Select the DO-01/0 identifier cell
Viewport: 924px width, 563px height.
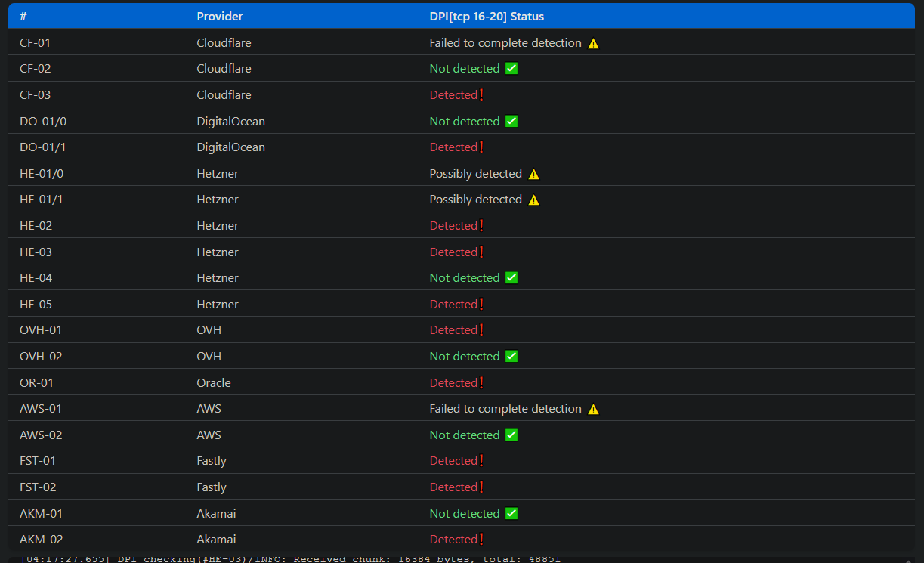[42, 121]
